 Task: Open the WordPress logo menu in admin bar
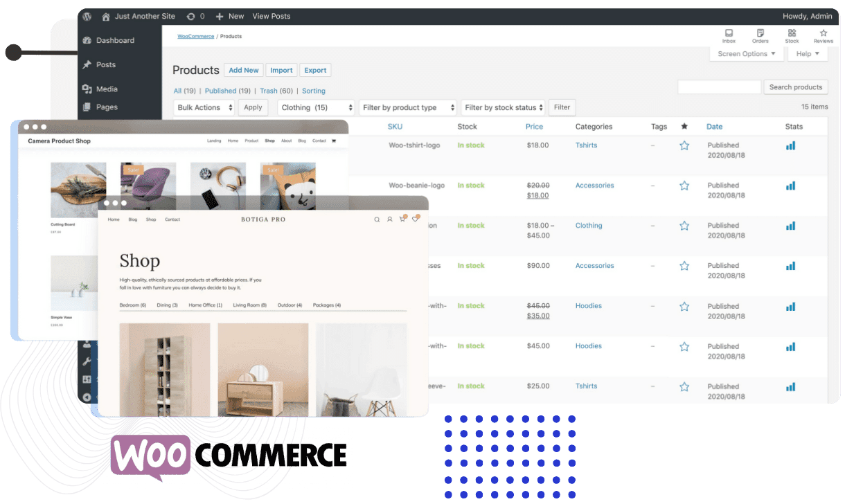pyautogui.click(x=87, y=16)
